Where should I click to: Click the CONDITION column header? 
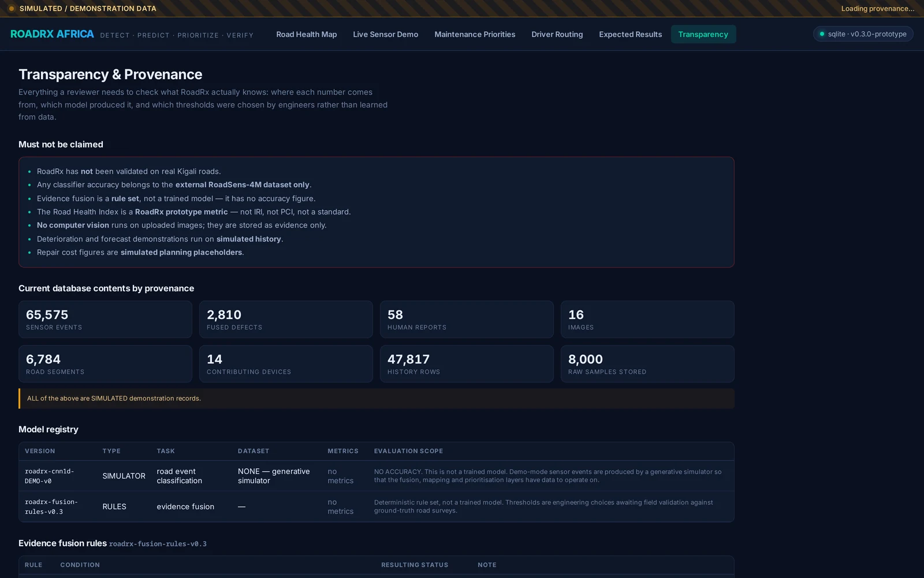(80, 565)
